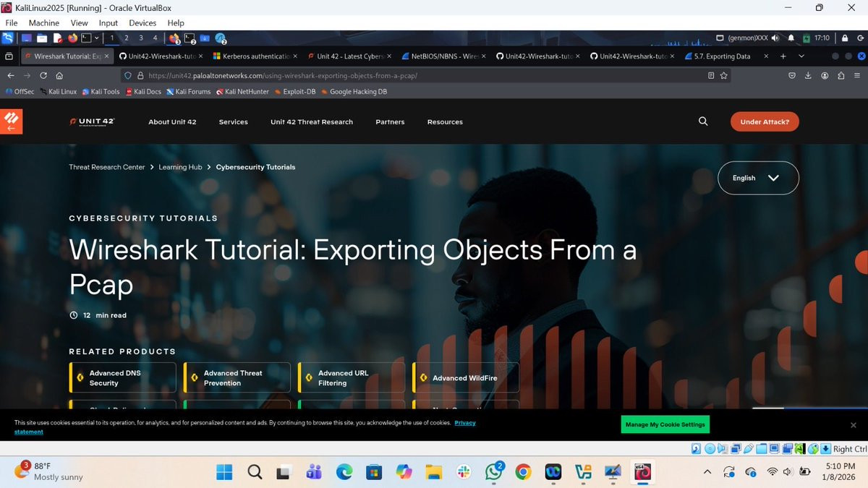Open a new Firefox tab
Image resolution: width=868 pixels, height=488 pixels.
click(783, 56)
